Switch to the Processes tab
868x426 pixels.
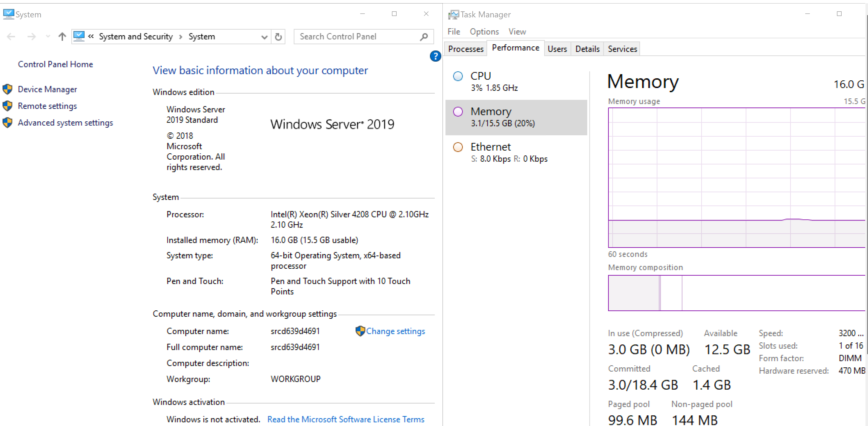point(466,49)
